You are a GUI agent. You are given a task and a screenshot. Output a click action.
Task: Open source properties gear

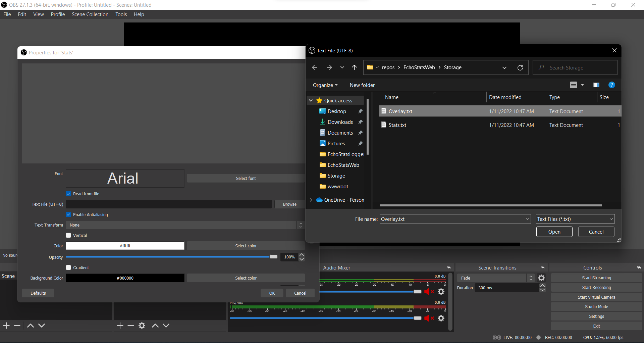(142, 326)
